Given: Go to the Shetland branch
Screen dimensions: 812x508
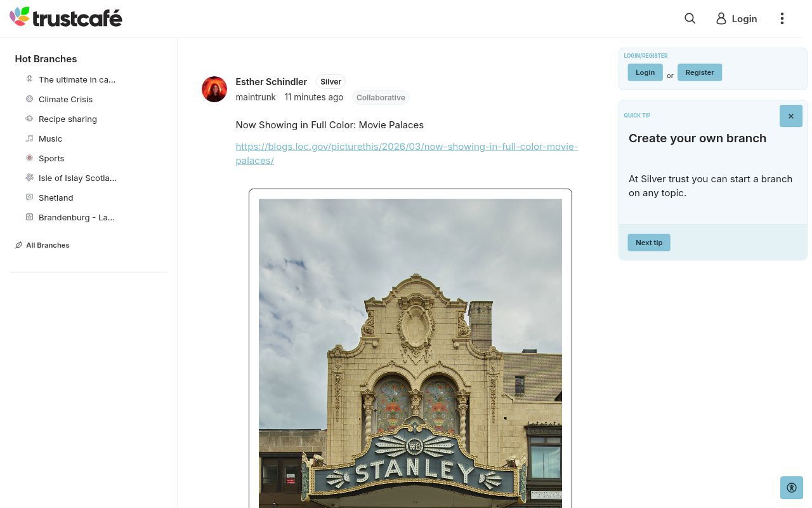Looking at the screenshot, I should 56,197.
